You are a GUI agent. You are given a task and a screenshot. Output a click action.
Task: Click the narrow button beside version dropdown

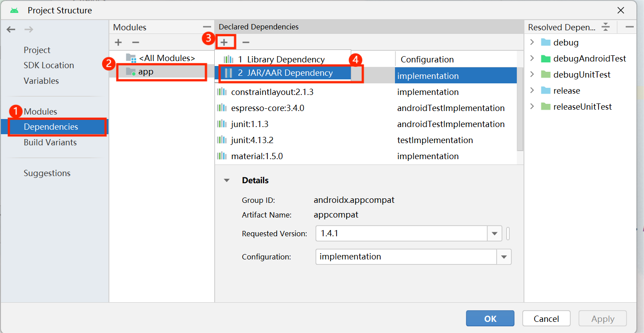[x=508, y=234]
